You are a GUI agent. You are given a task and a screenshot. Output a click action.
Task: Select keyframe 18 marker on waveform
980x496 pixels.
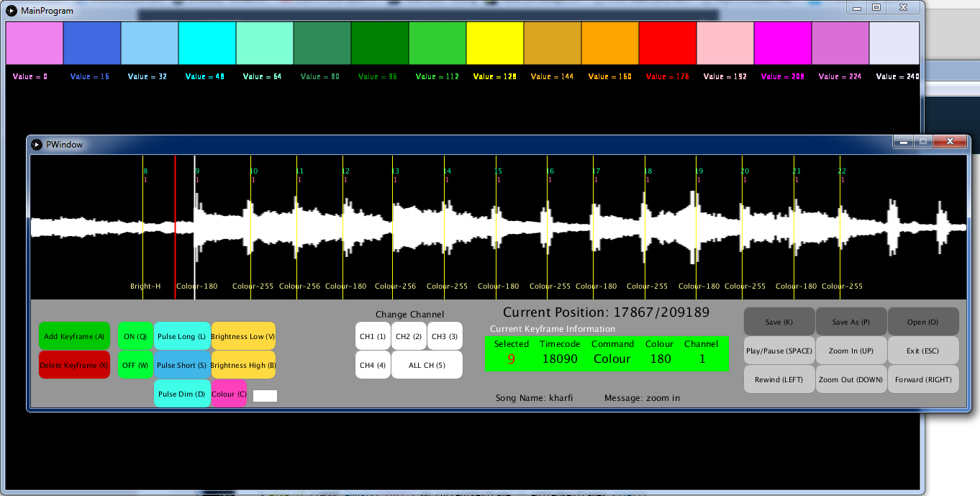coord(645,227)
